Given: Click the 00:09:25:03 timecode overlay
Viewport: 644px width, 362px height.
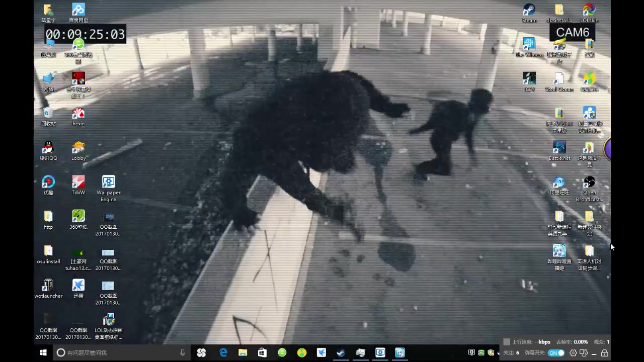Looking at the screenshot, I should [x=85, y=34].
